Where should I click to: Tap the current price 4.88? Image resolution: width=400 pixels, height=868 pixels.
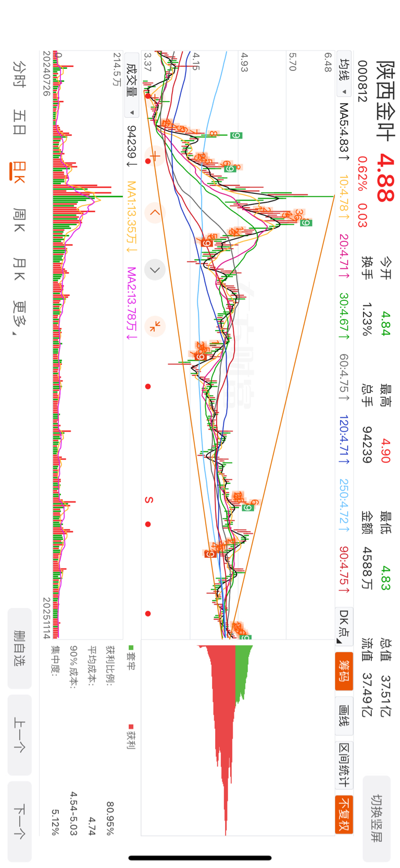pos(385,177)
